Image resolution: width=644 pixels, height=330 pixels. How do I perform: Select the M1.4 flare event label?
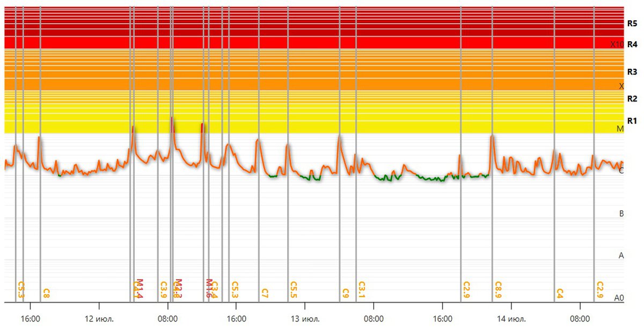(x=139, y=289)
